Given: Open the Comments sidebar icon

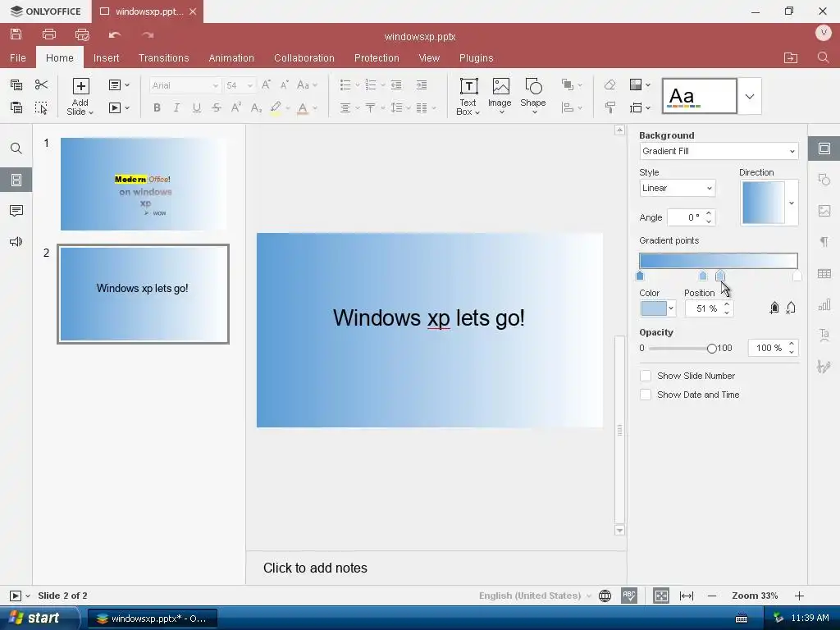Looking at the screenshot, I should 16,211.
